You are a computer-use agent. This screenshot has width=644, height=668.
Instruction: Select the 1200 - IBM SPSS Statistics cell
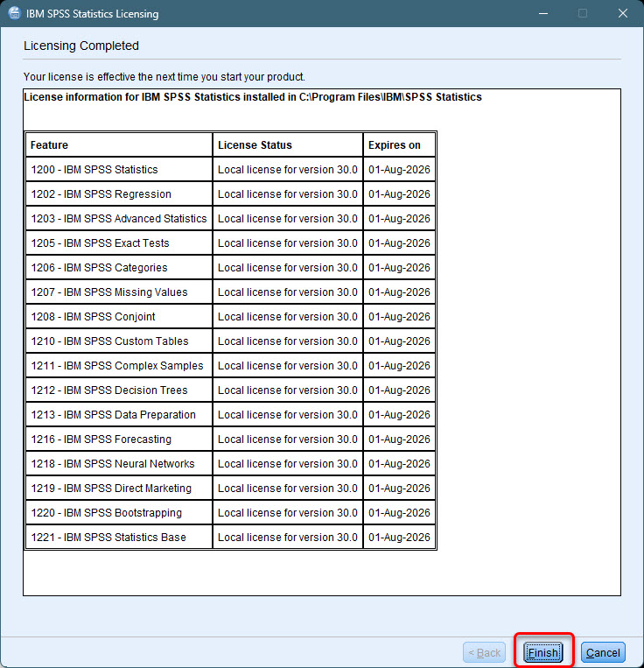(x=119, y=170)
